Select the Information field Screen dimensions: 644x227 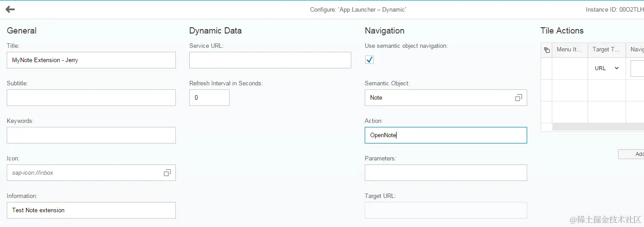pyautogui.click(x=91, y=210)
